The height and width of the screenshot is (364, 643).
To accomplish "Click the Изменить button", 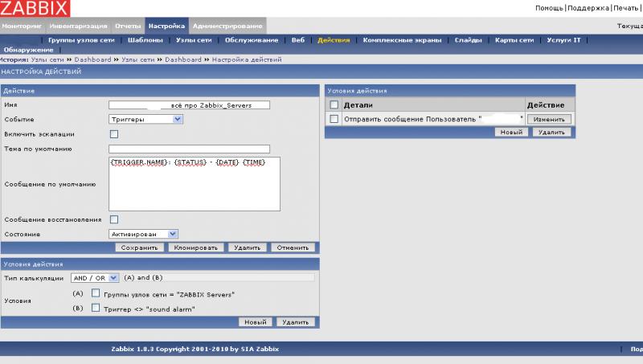I will pyautogui.click(x=549, y=119).
